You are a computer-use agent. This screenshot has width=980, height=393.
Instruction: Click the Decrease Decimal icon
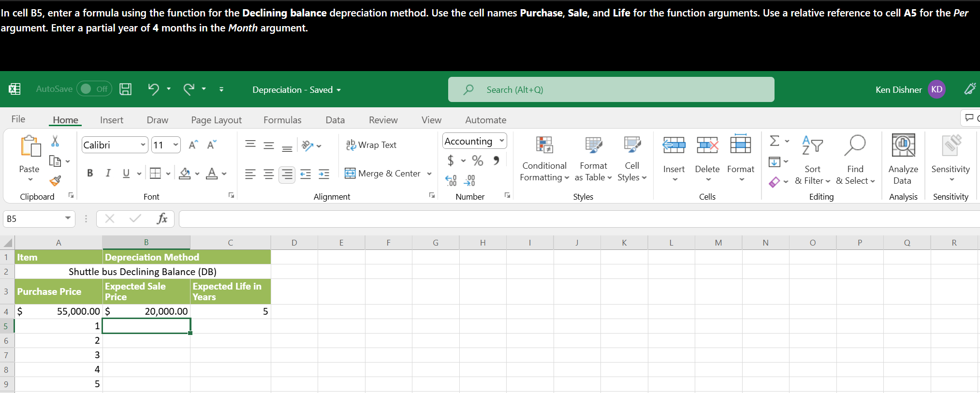click(469, 181)
